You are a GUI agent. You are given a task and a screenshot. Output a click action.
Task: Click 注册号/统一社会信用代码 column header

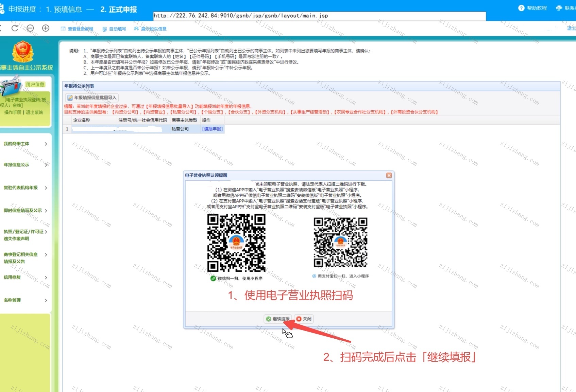[143, 120]
